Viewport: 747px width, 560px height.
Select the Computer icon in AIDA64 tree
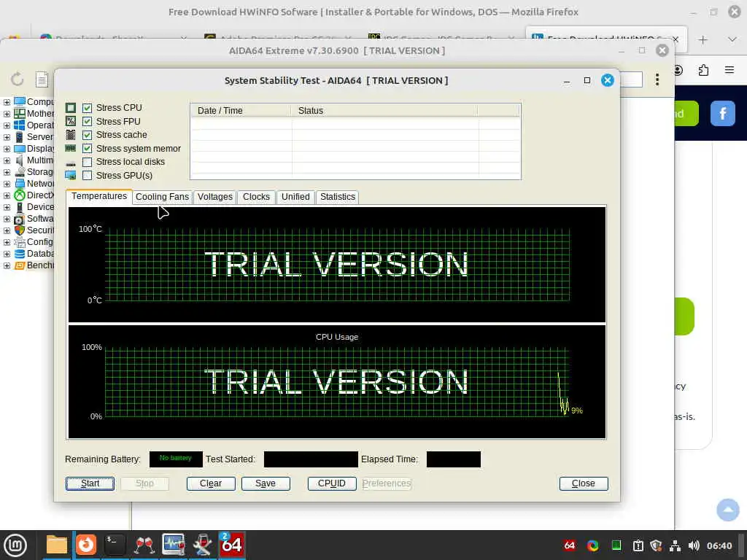coord(20,101)
